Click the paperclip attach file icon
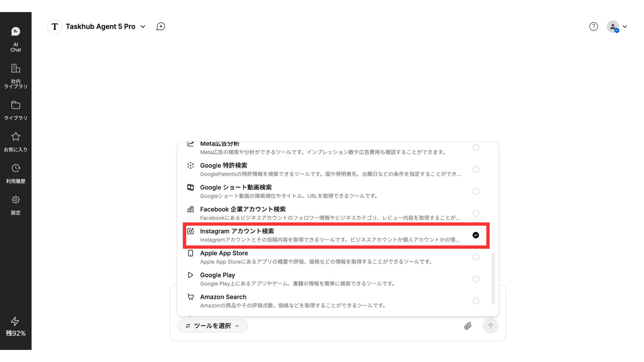 tap(468, 326)
